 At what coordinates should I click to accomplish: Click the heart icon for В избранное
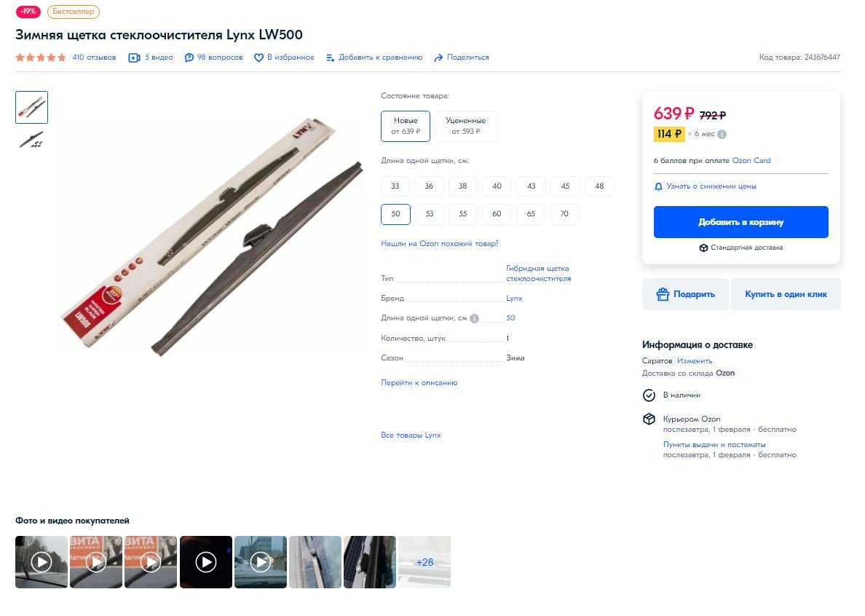coord(258,58)
